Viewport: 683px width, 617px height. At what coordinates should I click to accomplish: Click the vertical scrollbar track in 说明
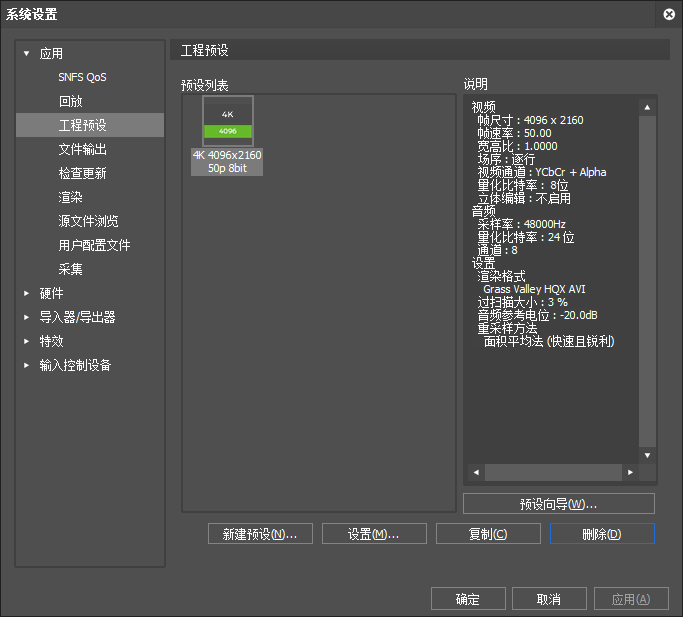[647, 281]
